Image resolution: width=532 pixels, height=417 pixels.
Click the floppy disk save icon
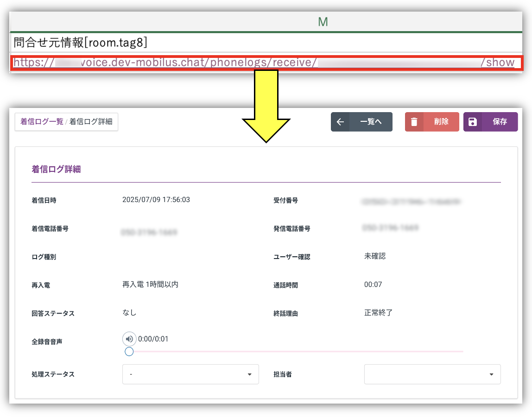click(473, 122)
